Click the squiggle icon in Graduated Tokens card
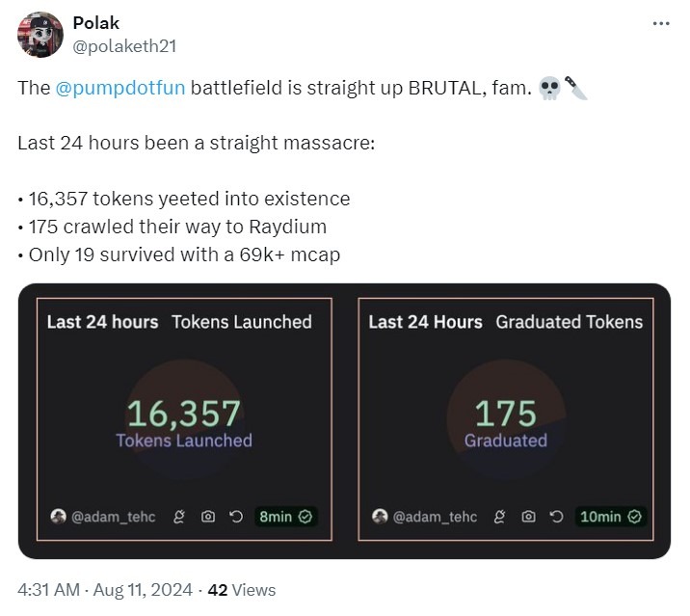The width and height of the screenshot is (690, 616). [x=500, y=517]
